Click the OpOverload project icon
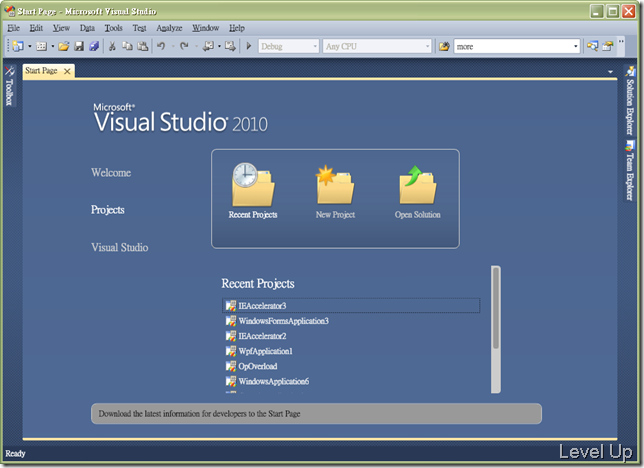 231,366
